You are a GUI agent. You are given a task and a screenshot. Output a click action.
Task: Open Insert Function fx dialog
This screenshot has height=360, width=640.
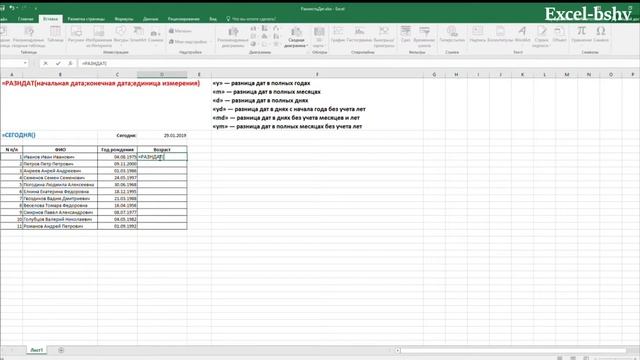pyautogui.click(x=70, y=63)
